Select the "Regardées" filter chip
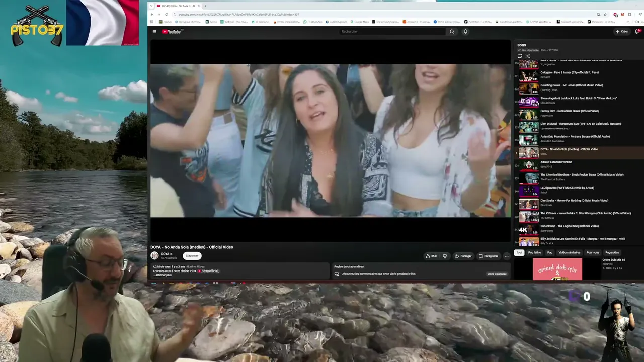This screenshot has width=644, height=362. (x=612, y=252)
